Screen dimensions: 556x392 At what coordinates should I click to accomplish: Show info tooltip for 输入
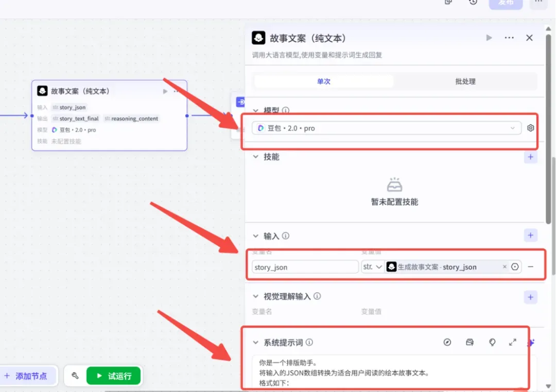[x=285, y=236]
